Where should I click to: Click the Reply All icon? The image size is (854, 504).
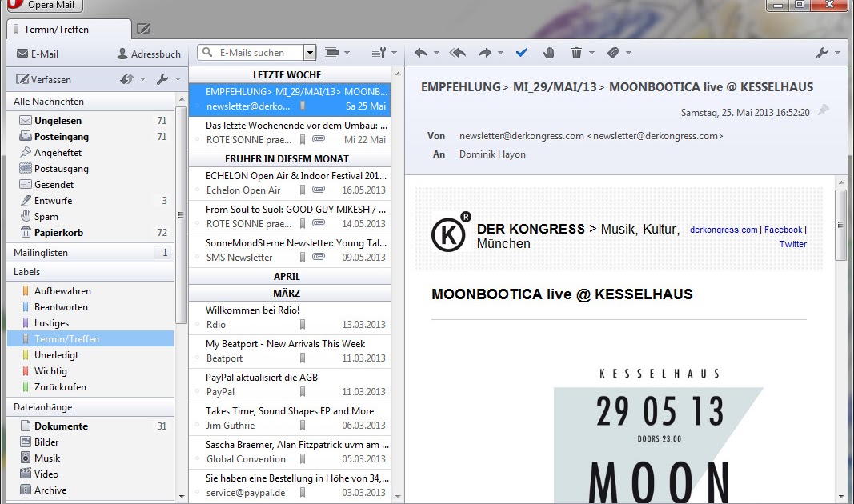(458, 53)
